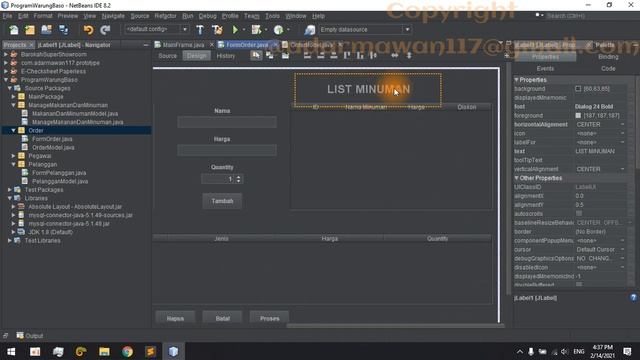Click the Undo arrow icon

pyautogui.click(x=88, y=30)
